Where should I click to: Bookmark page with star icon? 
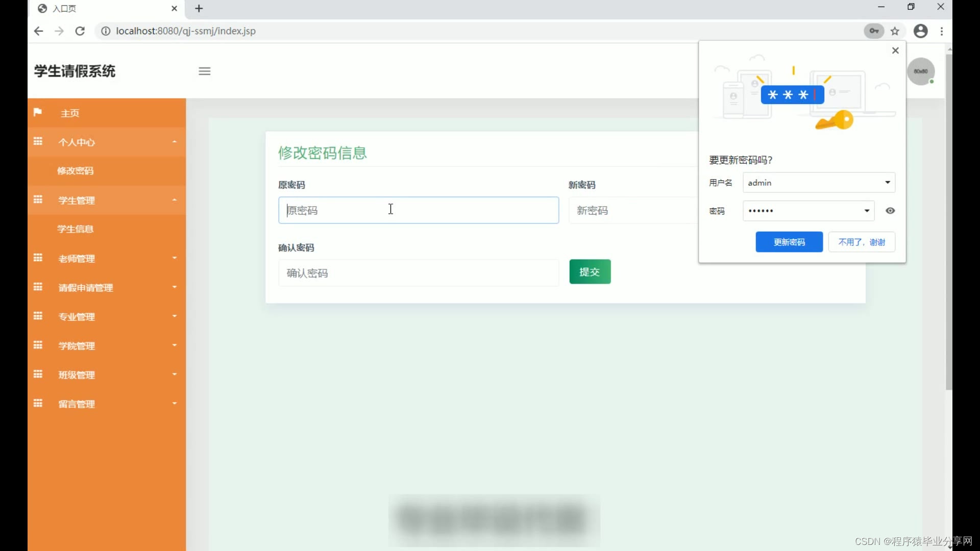tap(895, 31)
